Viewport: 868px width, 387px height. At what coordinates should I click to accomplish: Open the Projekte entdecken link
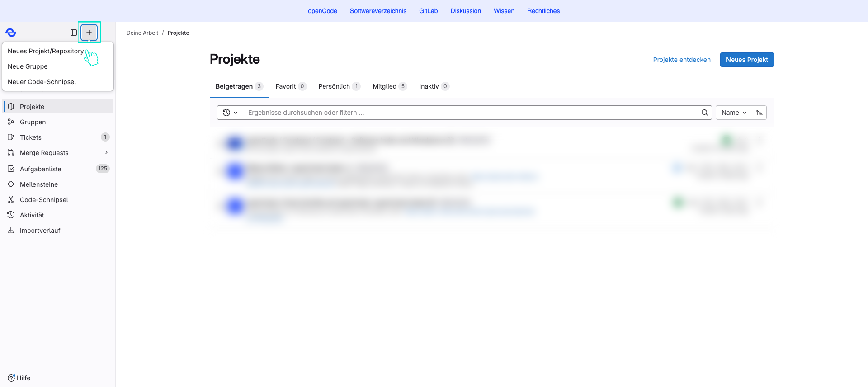[681, 60]
